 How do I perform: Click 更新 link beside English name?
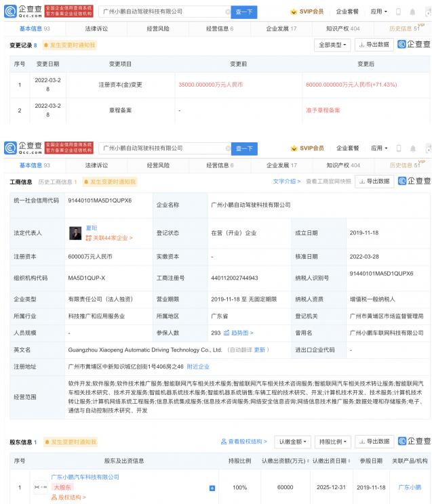click(x=260, y=350)
